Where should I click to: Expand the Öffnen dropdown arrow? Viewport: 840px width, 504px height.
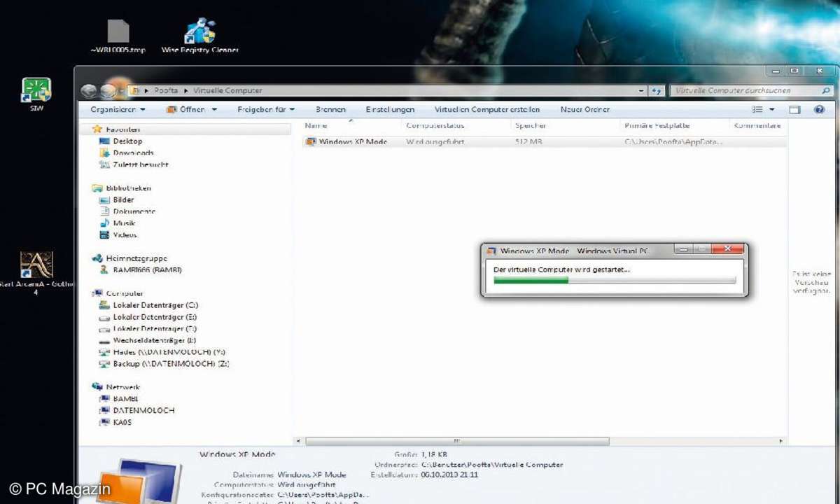pos(214,110)
